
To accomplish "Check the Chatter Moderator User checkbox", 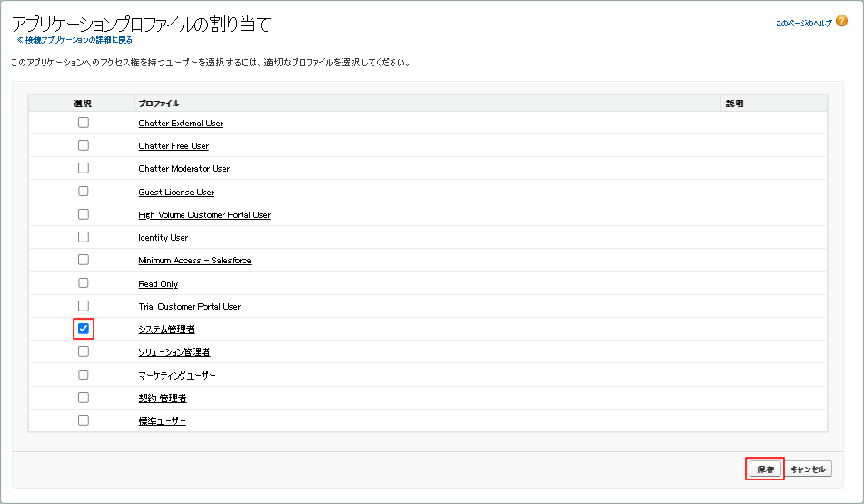I will click(x=84, y=168).
